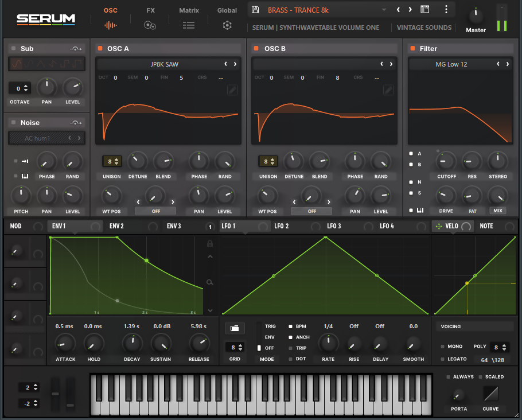Image resolution: width=522 pixels, height=420 pixels.
Task: Enable the LFO TRIP checkbox
Action: pos(291,348)
